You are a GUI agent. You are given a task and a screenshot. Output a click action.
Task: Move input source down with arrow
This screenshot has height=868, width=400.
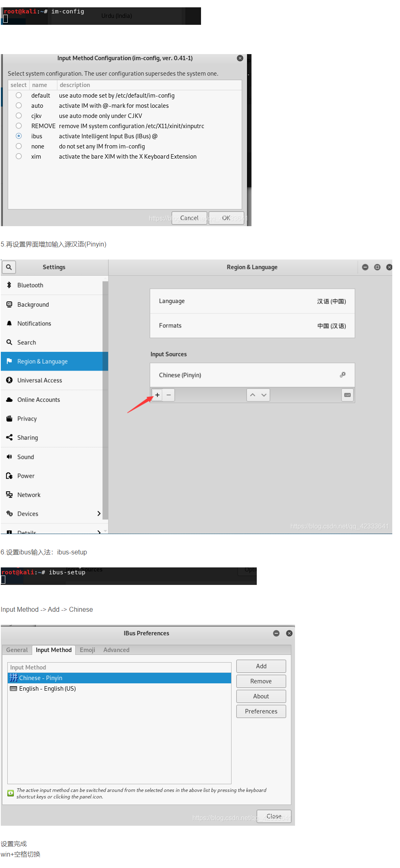264,395
